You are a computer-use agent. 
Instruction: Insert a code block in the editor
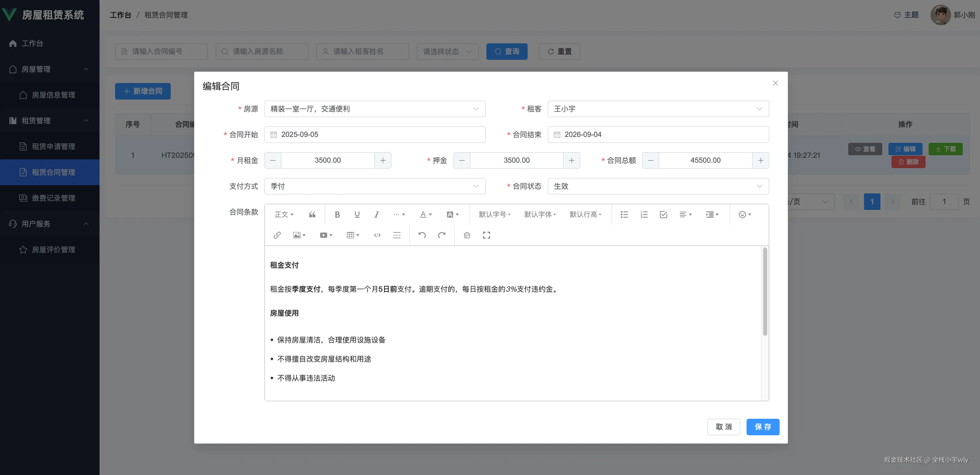(377, 235)
